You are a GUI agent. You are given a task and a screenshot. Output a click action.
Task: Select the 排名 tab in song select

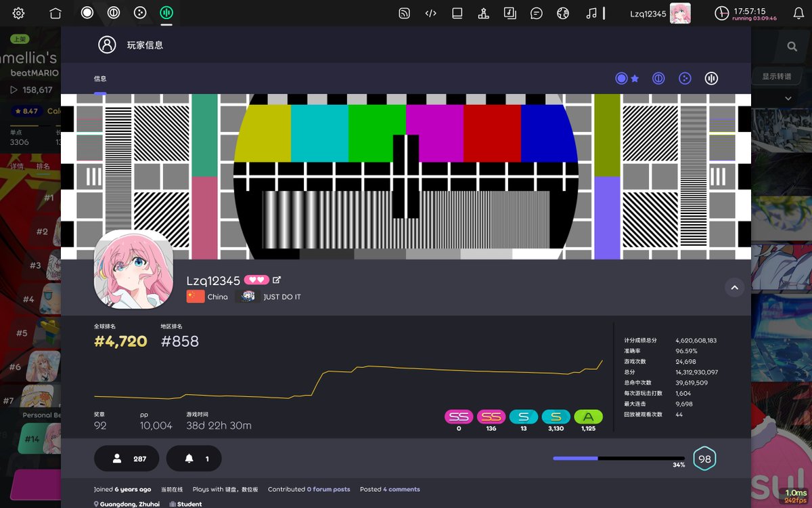tap(43, 166)
